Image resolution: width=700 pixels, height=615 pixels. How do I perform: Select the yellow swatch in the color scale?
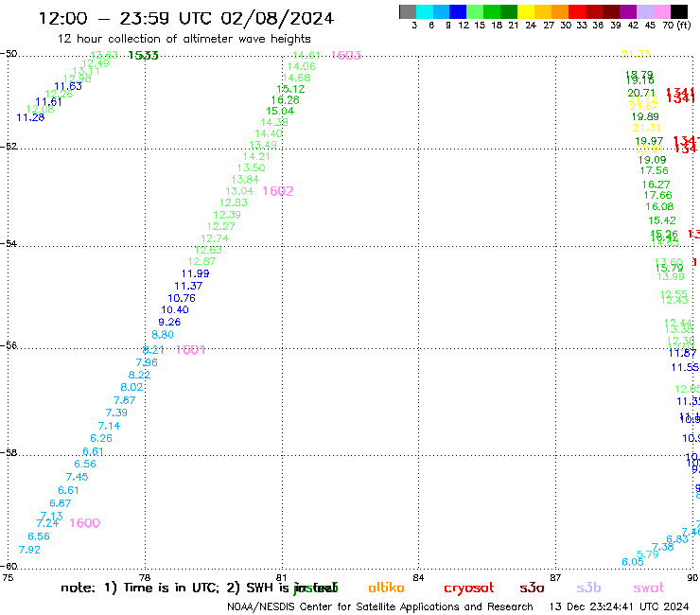tap(526, 11)
